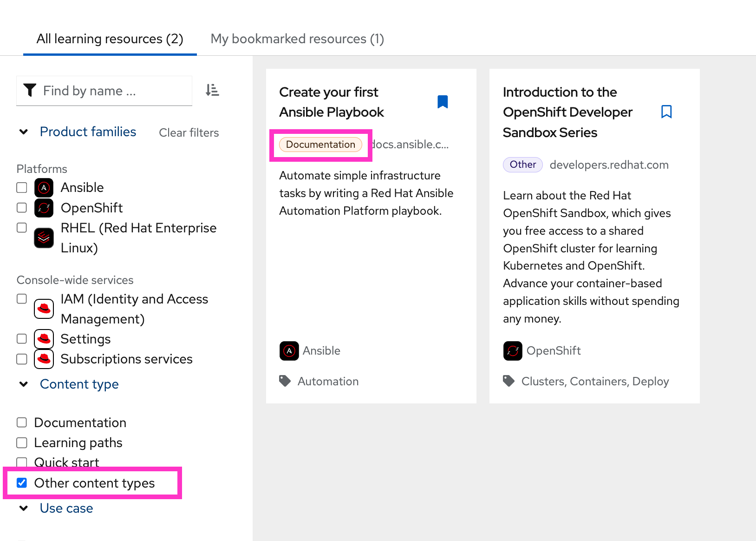
Task: Bookmark the OpenShift Developer Sandbox card
Action: tap(666, 112)
